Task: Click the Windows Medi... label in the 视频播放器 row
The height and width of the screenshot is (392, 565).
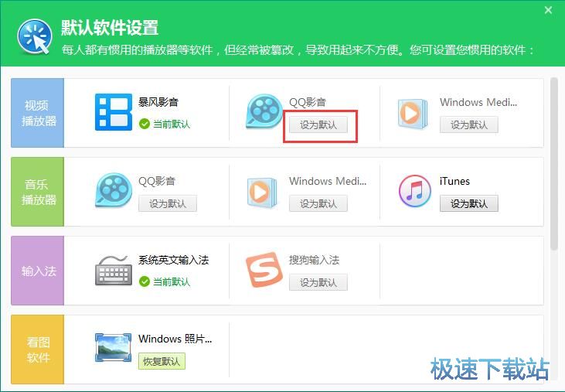Action: point(478,102)
